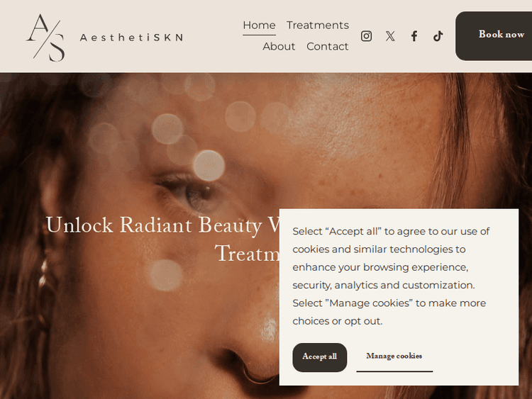Viewport: 532px width, 399px height.
Task: Click the 'Unlock Radiant Beauty' headline
Action: pos(162,225)
